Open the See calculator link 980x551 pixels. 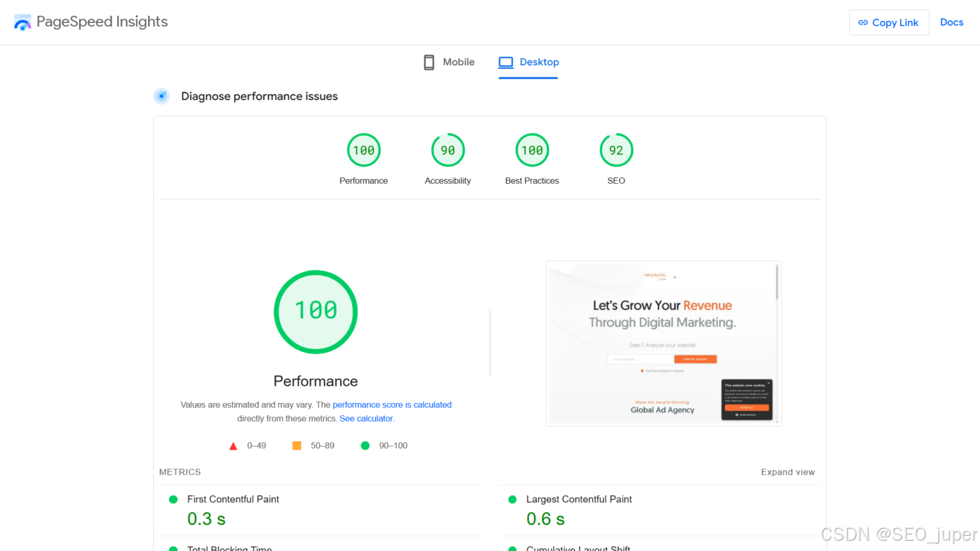click(x=366, y=418)
